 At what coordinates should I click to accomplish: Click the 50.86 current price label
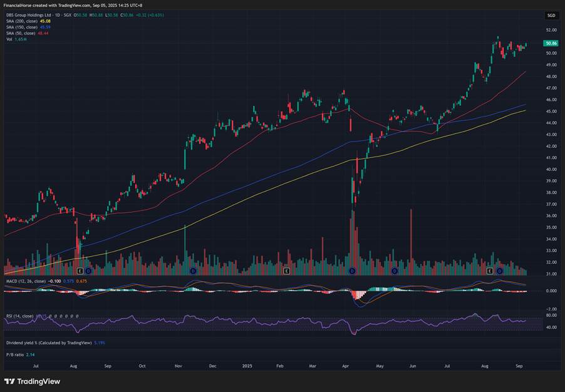(x=551, y=43)
